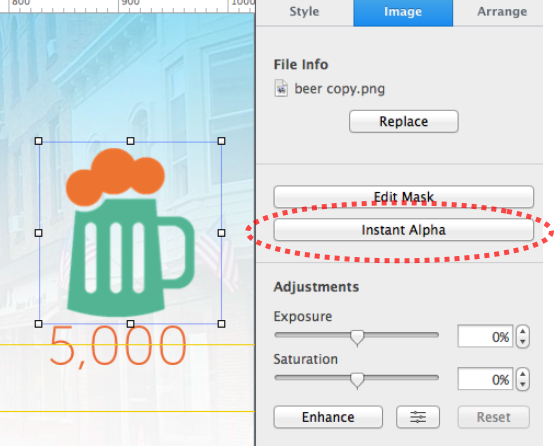The image size is (557, 447).
Task: Click the top-right selection handle of beer image
Action: [x=221, y=141]
